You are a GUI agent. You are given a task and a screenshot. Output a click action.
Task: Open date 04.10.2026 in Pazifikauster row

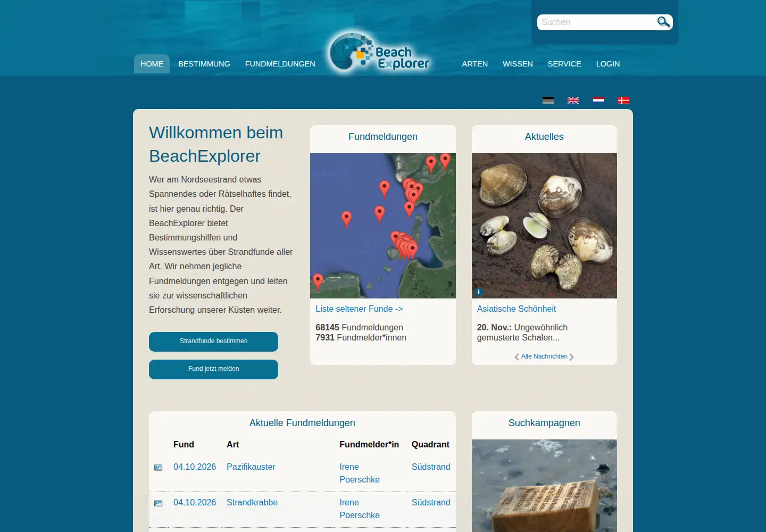[x=195, y=467]
